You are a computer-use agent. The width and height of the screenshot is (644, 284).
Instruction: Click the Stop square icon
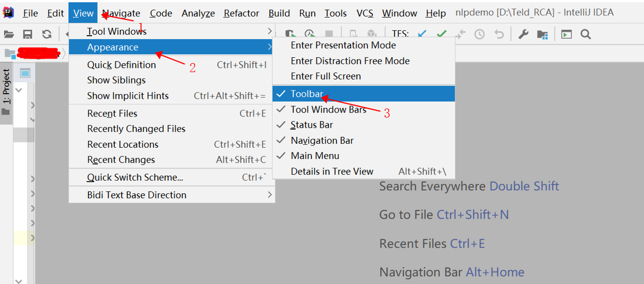click(329, 34)
